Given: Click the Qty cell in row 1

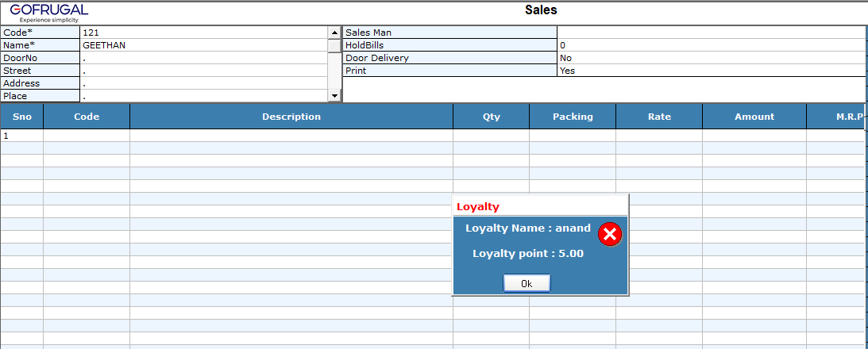Looking at the screenshot, I should (491, 136).
